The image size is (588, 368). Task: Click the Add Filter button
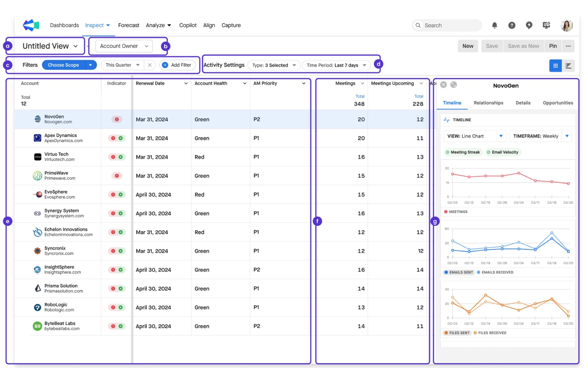pos(177,65)
